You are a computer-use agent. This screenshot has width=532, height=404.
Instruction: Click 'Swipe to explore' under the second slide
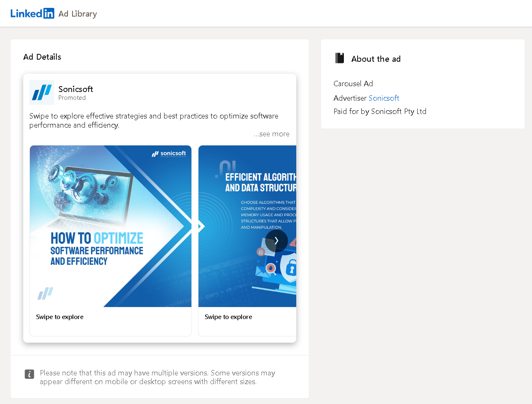click(228, 317)
